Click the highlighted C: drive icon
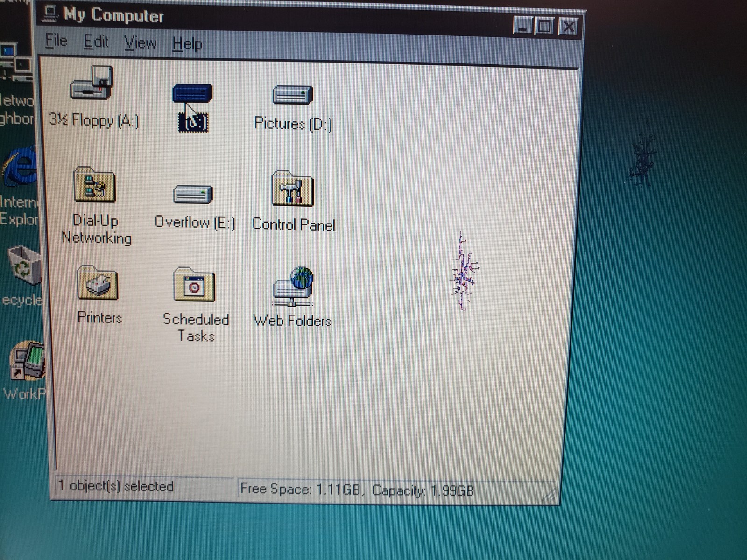This screenshot has width=747, height=560. (x=192, y=93)
